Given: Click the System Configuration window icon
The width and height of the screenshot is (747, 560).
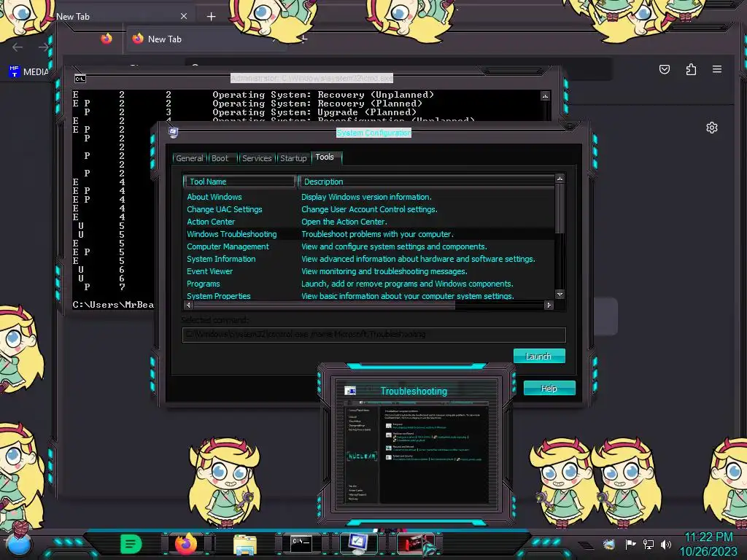Looking at the screenshot, I should coord(174,132).
